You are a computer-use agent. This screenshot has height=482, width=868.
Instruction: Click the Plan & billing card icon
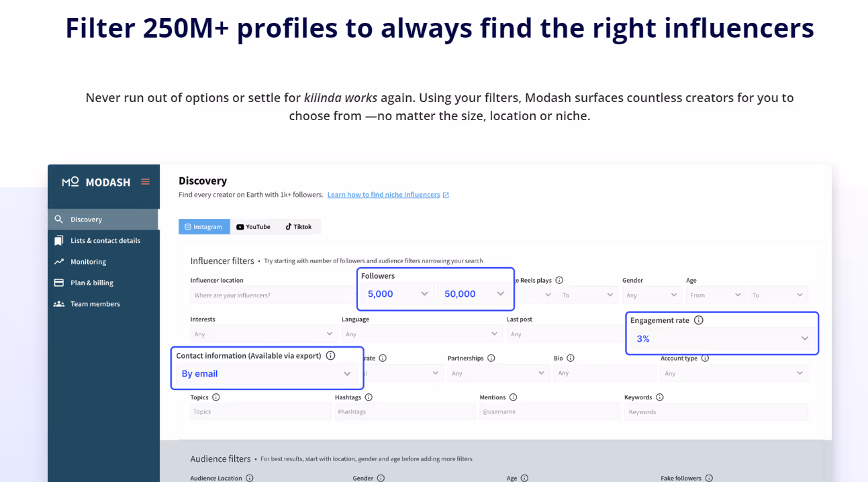click(x=59, y=283)
